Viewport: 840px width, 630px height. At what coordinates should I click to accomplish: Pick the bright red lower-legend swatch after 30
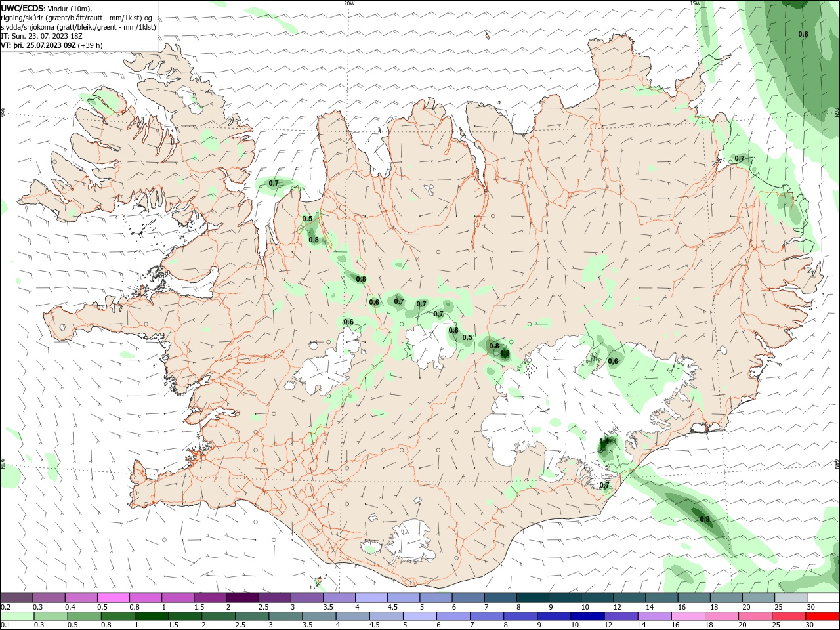pos(822,616)
